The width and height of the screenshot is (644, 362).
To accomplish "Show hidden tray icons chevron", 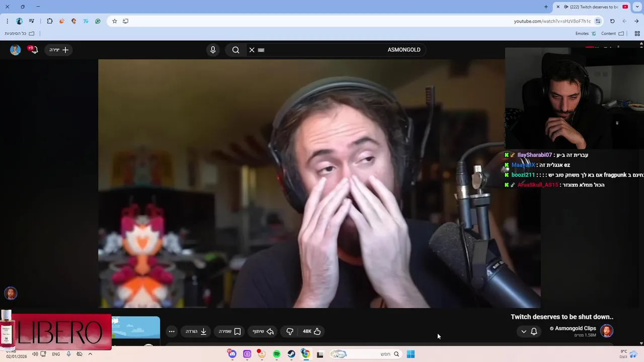I will [x=90, y=354].
